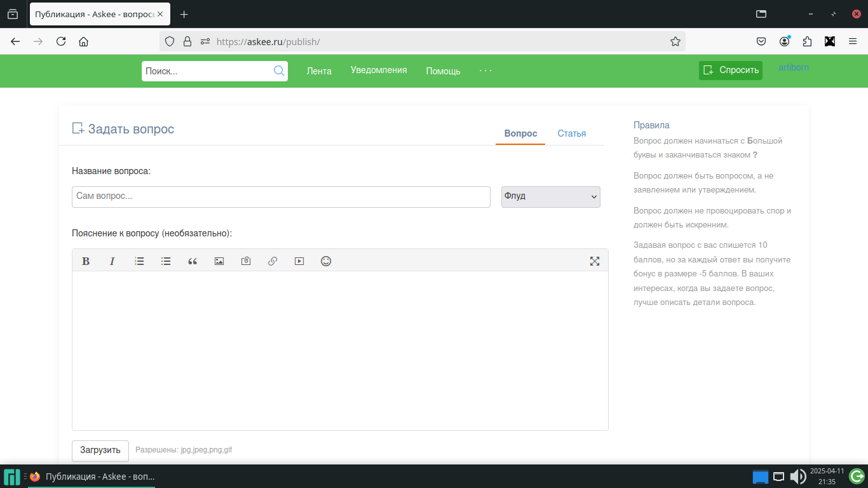The height and width of the screenshot is (488, 868).
Task: Open Уведомления in the navigation bar
Action: click(x=379, y=70)
